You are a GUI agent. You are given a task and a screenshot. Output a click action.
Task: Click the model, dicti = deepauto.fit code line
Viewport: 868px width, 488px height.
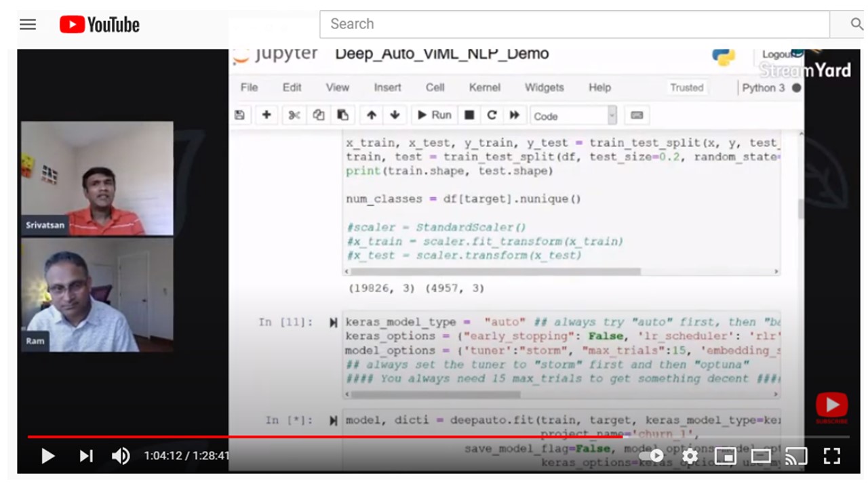[563, 420]
